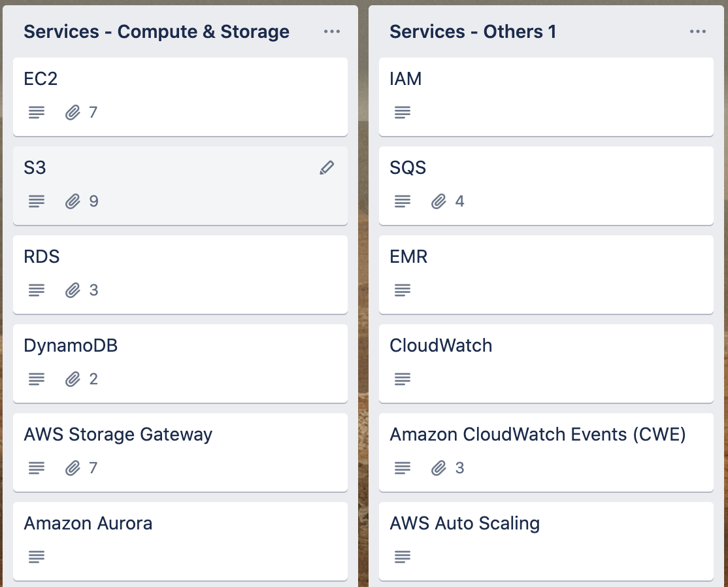Click the attachment paperclip icon on SQS card
This screenshot has width=728, height=587.
[438, 201]
